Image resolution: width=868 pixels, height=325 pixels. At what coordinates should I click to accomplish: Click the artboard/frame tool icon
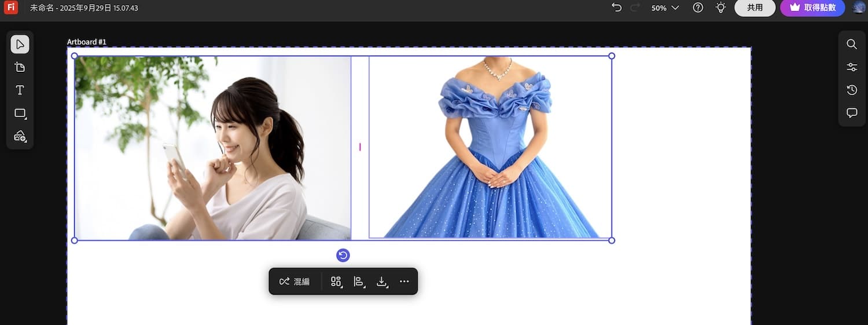pyautogui.click(x=20, y=67)
